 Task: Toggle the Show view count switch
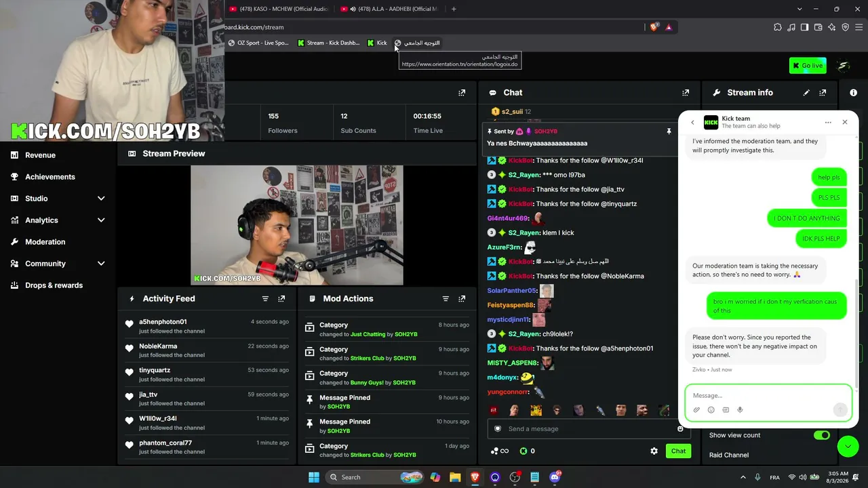pyautogui.click(x=822, y=435)
